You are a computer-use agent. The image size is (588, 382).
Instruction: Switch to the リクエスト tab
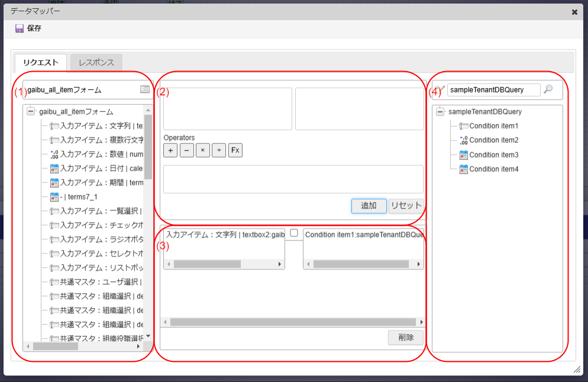[x=41, y=62]
